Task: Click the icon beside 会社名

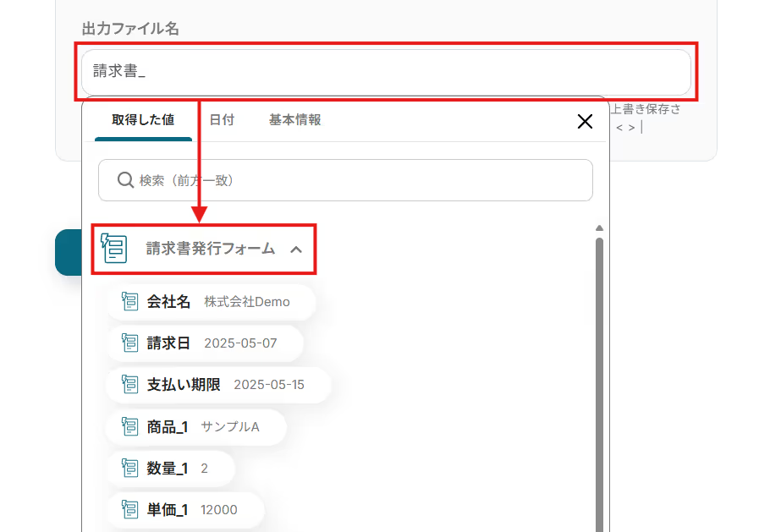Action: coord(129,301)
